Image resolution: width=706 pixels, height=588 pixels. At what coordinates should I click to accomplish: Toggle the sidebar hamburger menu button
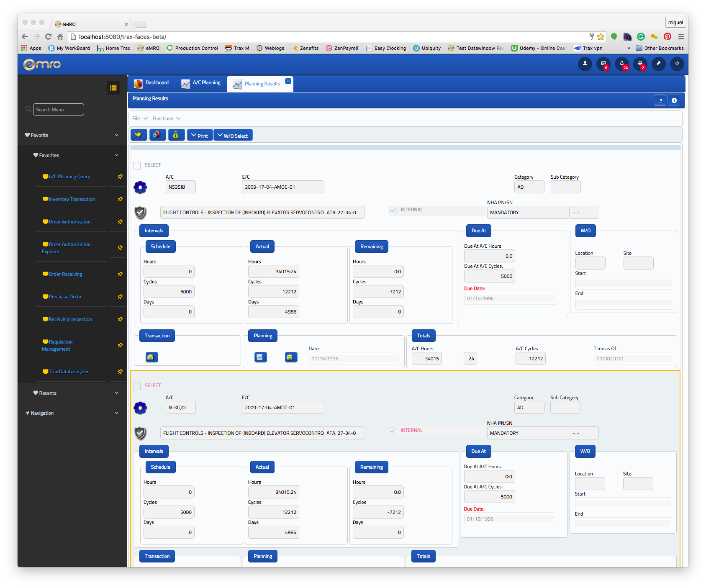tap(113, 88)
